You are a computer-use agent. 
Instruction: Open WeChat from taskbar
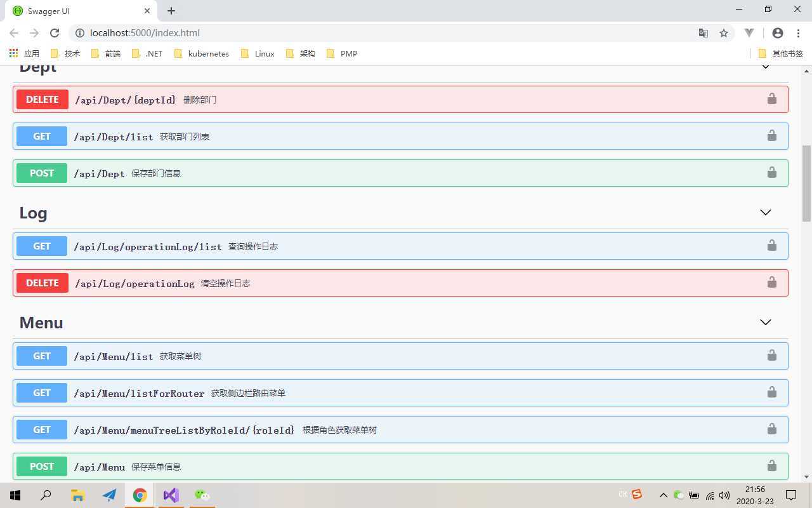pyautogui.click(x=202, y=495)
